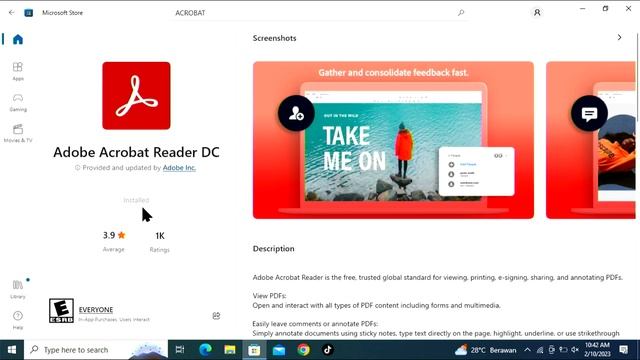This screenshot has height=360, width=640.
Task: Click the Adobe Acrobat Reader DC title
Action: click(x=136, y=152)
